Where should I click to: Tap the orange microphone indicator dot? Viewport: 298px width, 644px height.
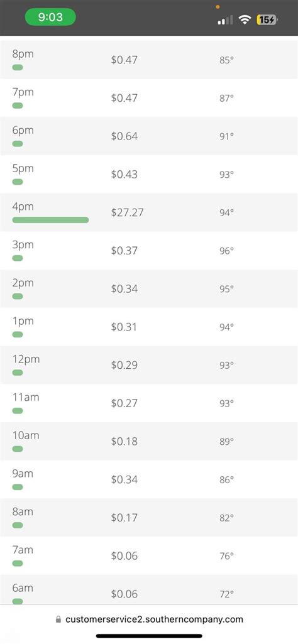click(218, 6)
